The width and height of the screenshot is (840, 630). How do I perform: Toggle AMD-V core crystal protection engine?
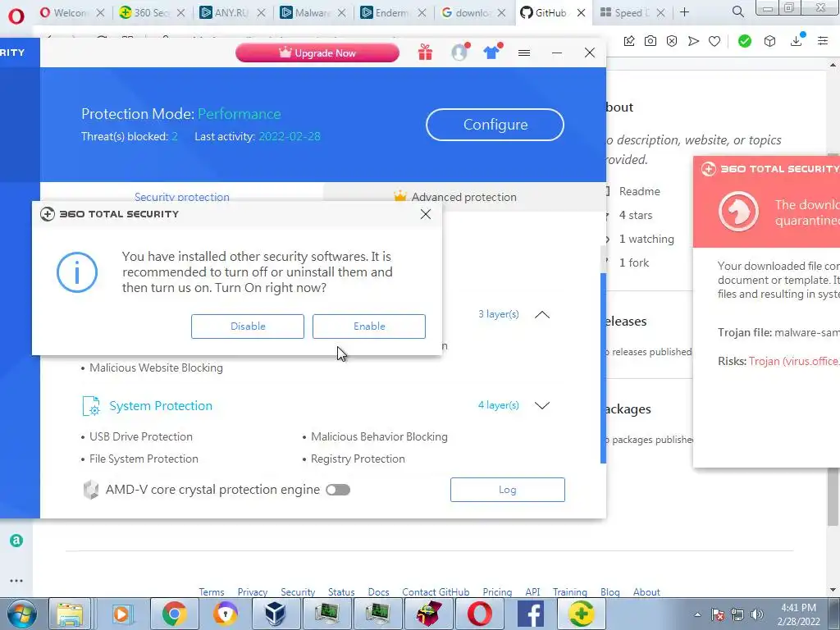337,490
